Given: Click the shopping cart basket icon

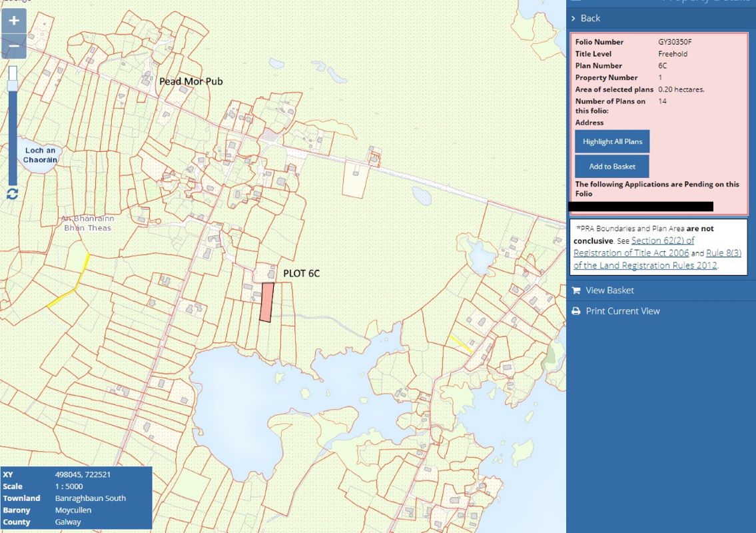Looking at the screenshot, I should point(576,290).
